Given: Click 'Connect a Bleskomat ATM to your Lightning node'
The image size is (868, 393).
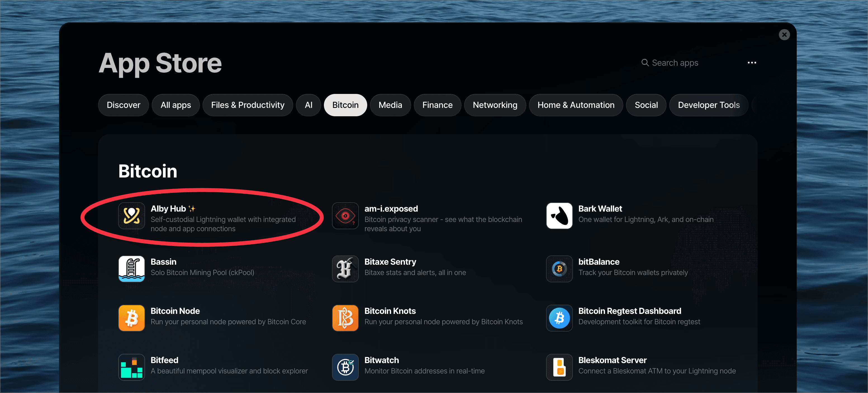Looking at the screenshot, I should [657, 371].
